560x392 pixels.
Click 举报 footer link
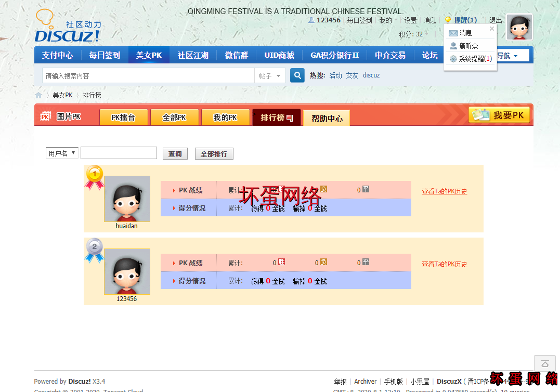pyautogui.click(x=341, y=382)
